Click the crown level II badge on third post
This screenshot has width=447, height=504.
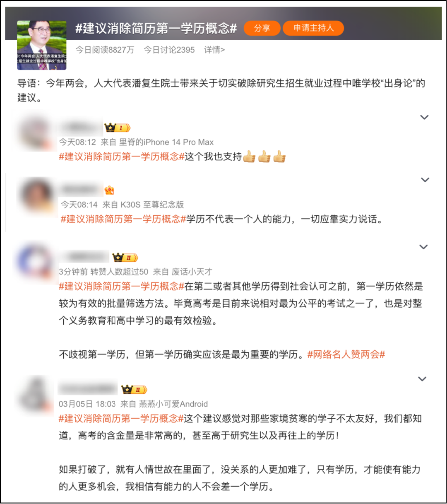click(125, 258)
